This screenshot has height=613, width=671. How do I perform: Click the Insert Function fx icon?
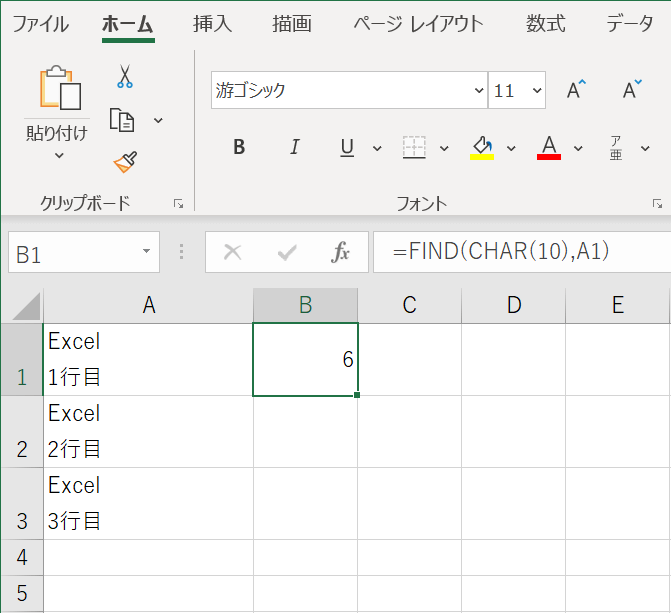click(x=340, y=252)
